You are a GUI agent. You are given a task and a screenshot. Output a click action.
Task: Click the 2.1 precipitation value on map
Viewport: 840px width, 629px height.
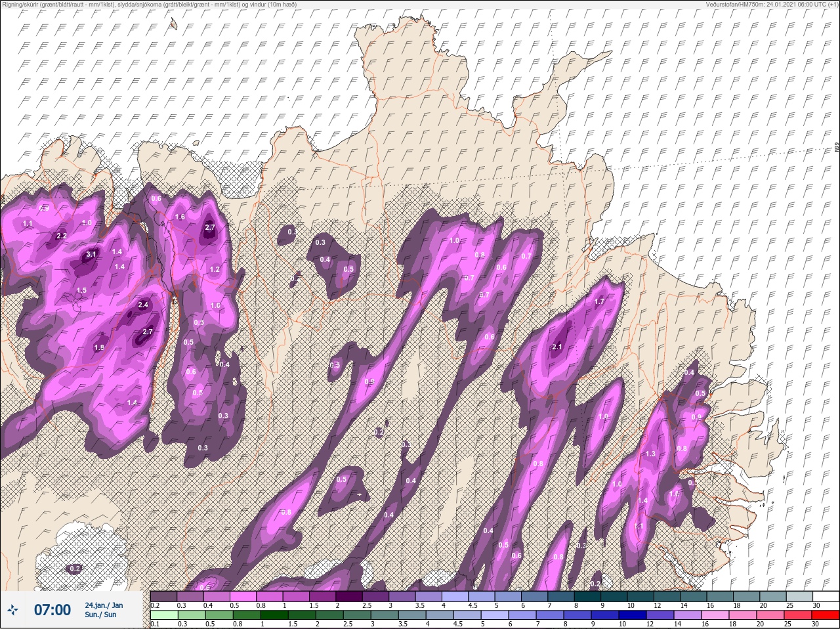coord(558,347)
